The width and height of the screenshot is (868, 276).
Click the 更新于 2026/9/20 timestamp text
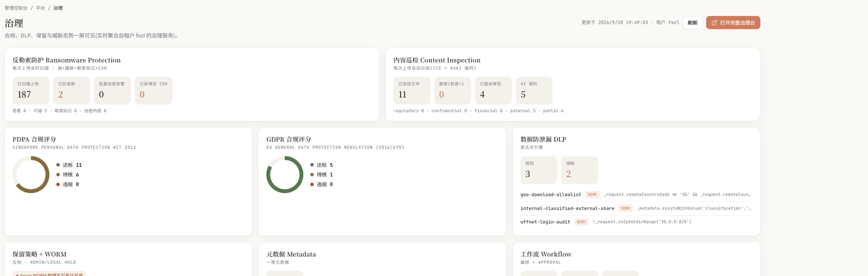[x=615, y=23]
